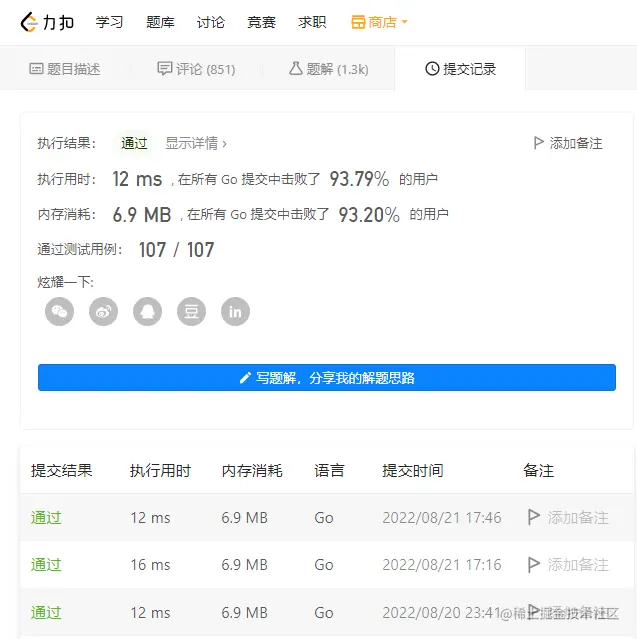The width and height of the screenshot is (637, 639).
Task: Open the 竞赛 contests page
Action: [261, 22]
